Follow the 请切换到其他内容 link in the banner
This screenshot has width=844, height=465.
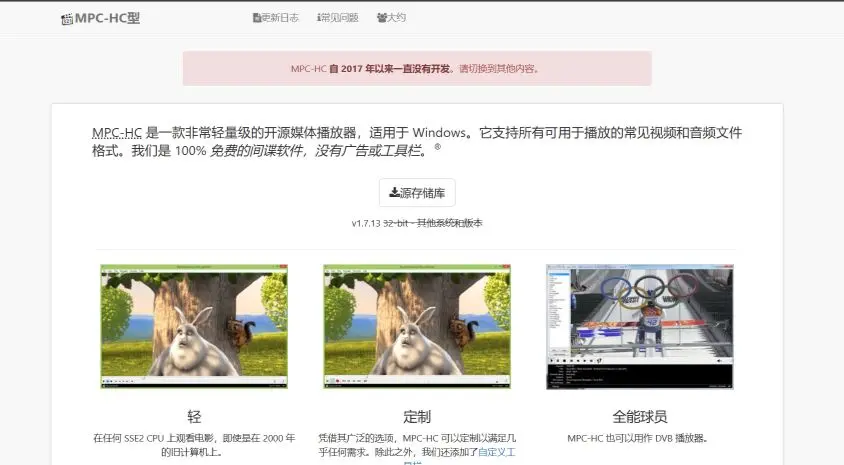click(496, 69)
